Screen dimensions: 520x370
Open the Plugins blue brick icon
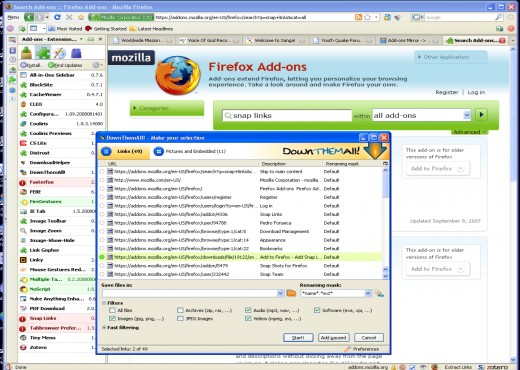76,53
